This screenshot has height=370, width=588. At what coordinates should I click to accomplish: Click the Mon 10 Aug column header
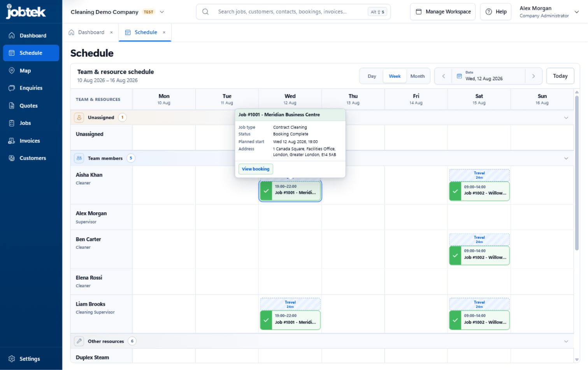coord(164,99)
